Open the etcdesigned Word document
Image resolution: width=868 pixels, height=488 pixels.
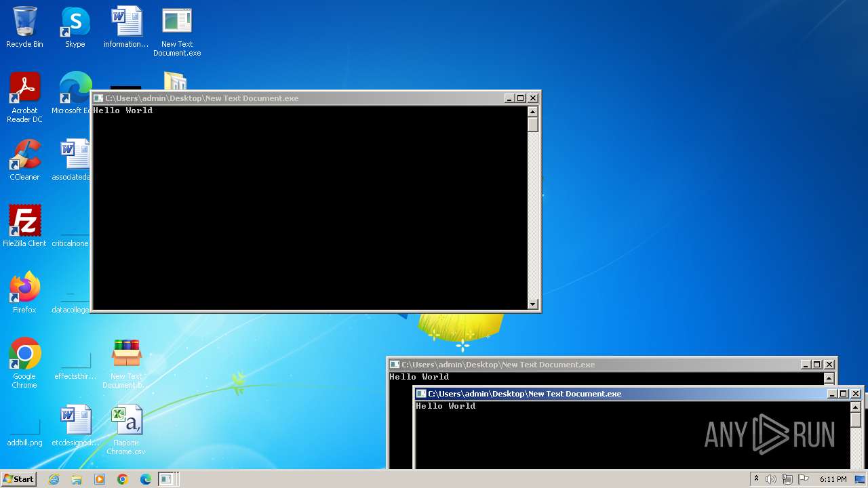coord(75,425)
